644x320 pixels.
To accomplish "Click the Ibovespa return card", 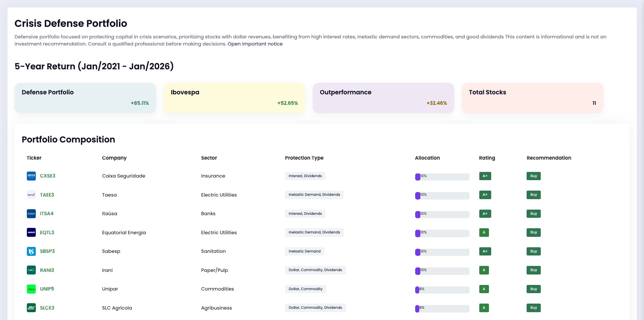I will (x=234, y=98).
